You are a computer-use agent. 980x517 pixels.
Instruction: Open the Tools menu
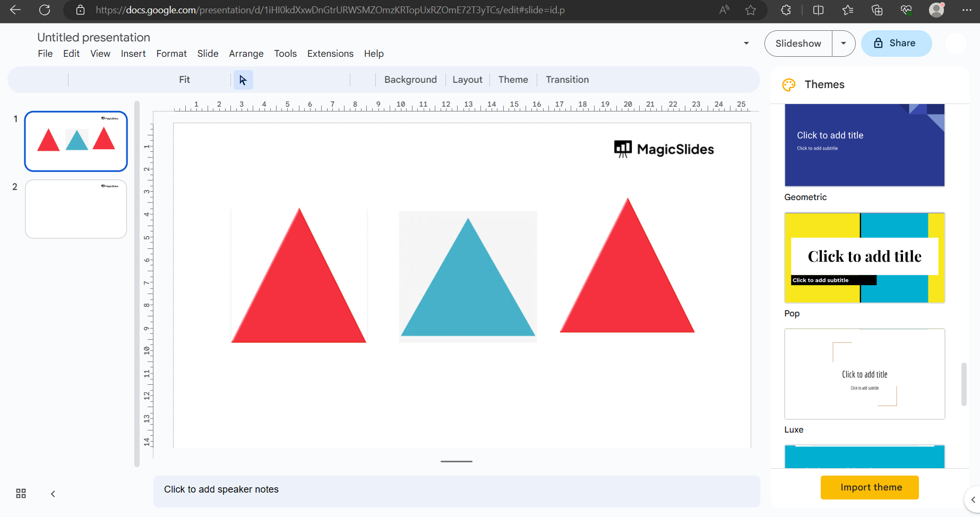(x=286, y=54)
